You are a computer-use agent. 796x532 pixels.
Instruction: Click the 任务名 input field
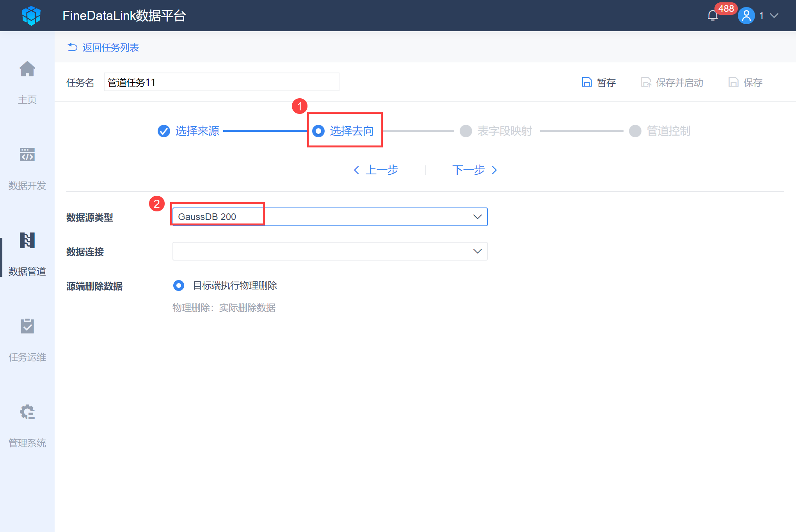click(221, 82)
